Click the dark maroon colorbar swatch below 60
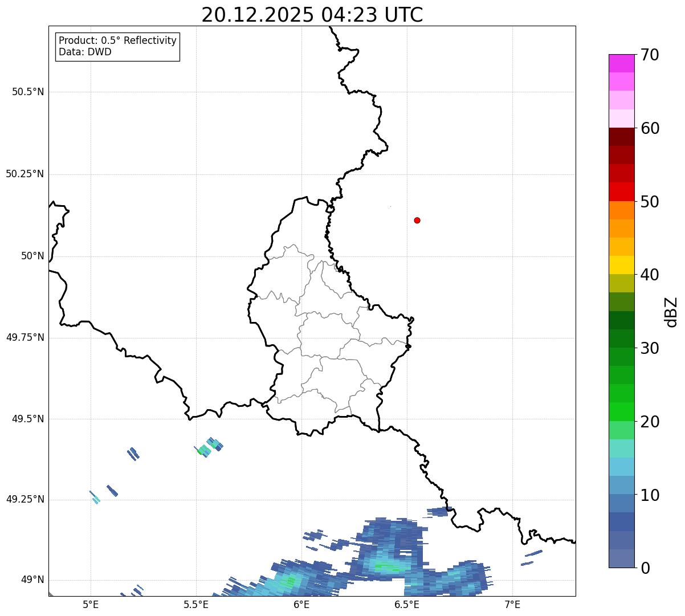The width and height of the screenshot is (685, 616). tap(621, 137)
